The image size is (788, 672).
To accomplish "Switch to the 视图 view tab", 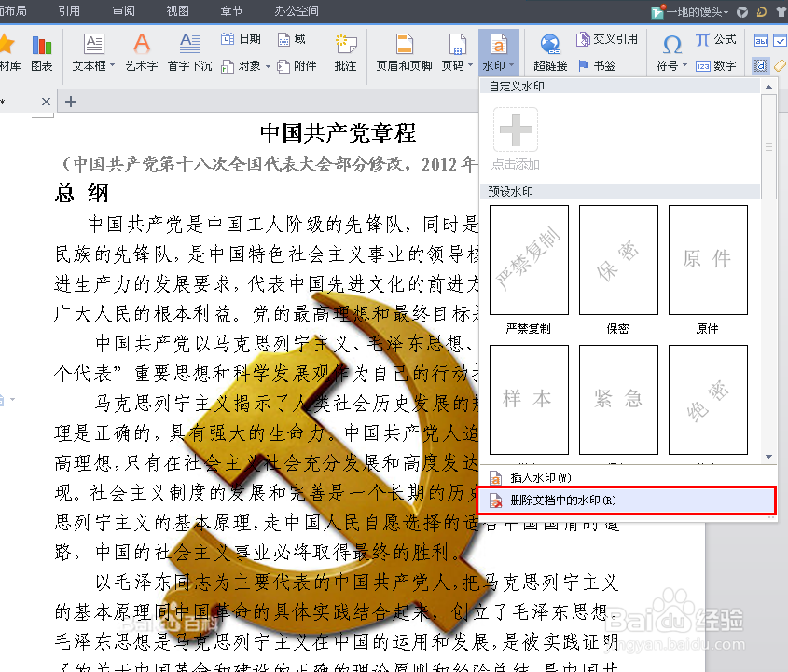I will coord(178,12).
